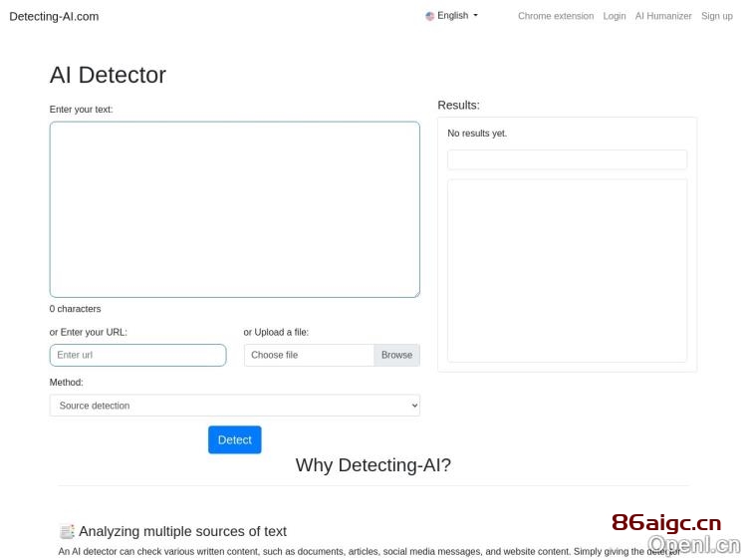Click the 'or Enter your URL:' label
This screenshot has width=747, height=560.
pyautogui.click(x=88, y=332)
